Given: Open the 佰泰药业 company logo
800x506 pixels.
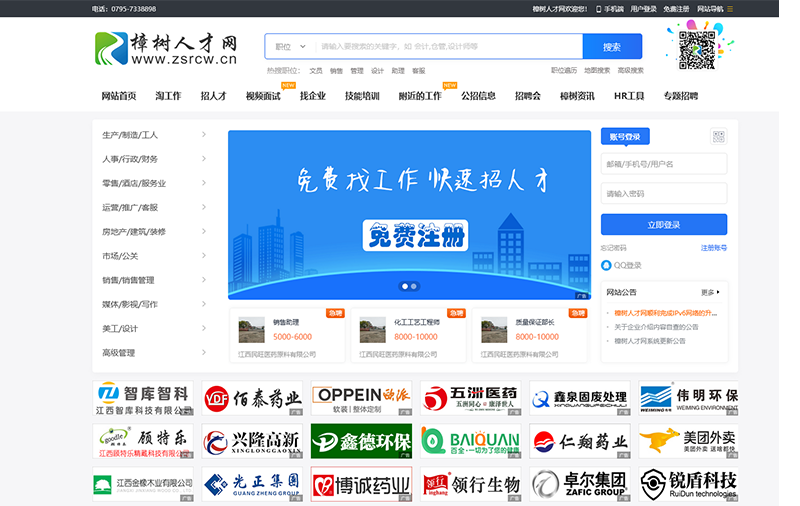Looking at the screenshot, I should (252, 398).
